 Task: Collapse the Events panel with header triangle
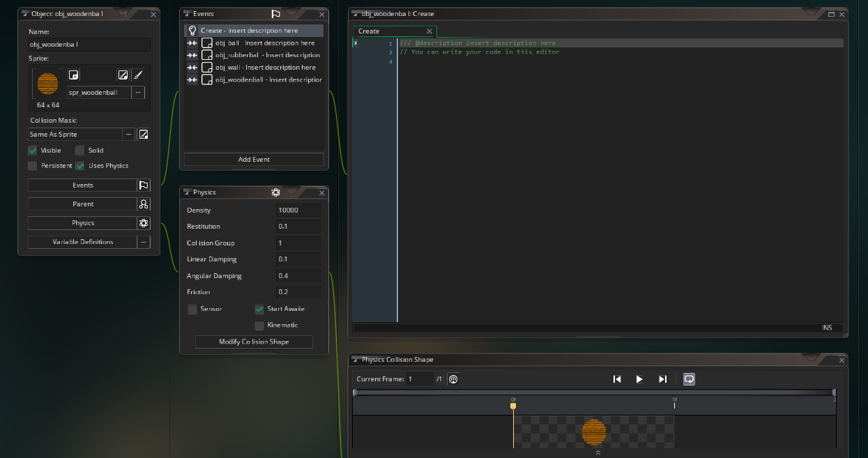(187, 13)
